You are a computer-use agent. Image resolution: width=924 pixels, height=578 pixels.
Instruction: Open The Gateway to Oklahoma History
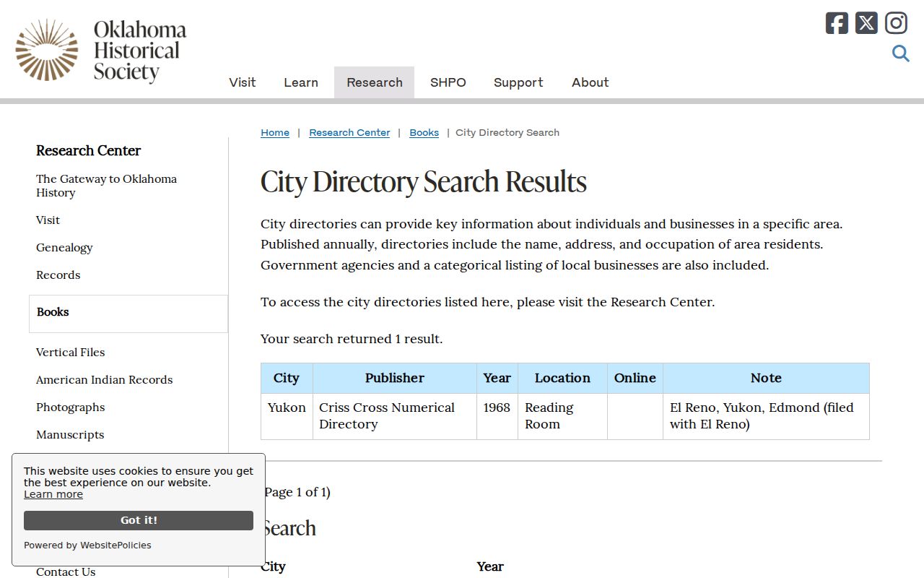click(x=106, y=186)
